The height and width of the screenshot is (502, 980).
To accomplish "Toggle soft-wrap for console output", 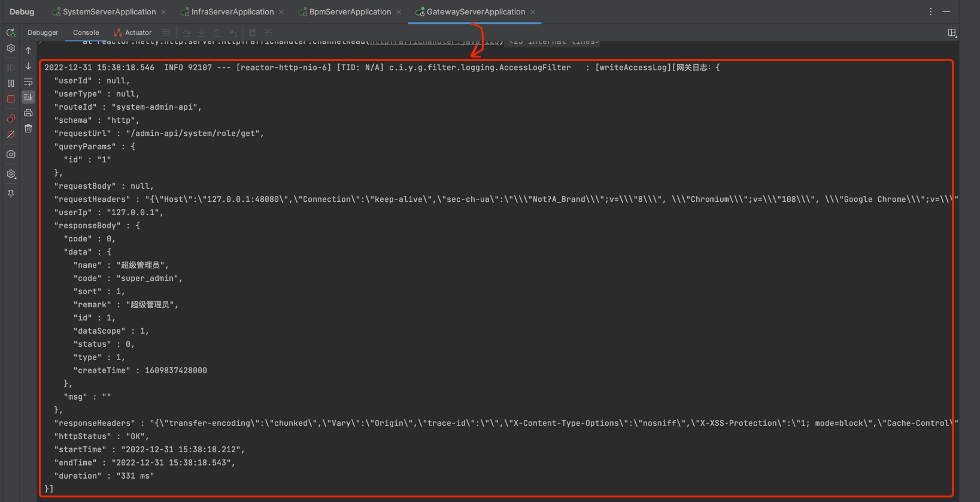I will click(28, 82).
